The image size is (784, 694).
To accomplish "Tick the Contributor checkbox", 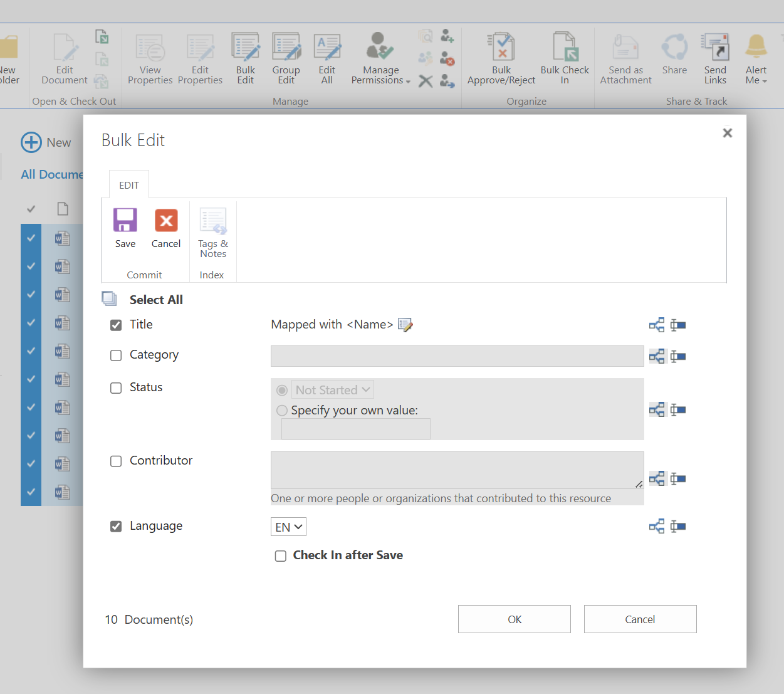I will click(116, 461).
